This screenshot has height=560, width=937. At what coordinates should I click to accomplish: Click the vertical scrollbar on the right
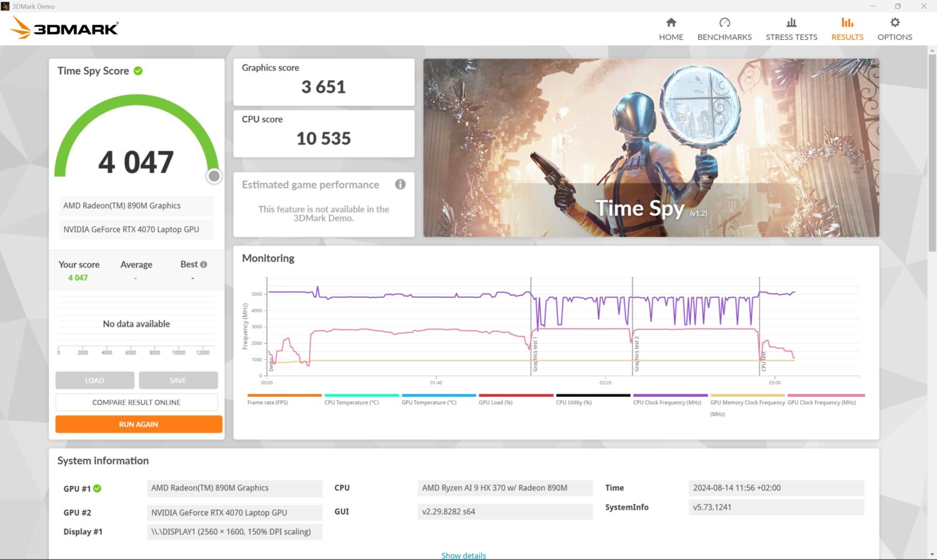(x=932, y=152)
